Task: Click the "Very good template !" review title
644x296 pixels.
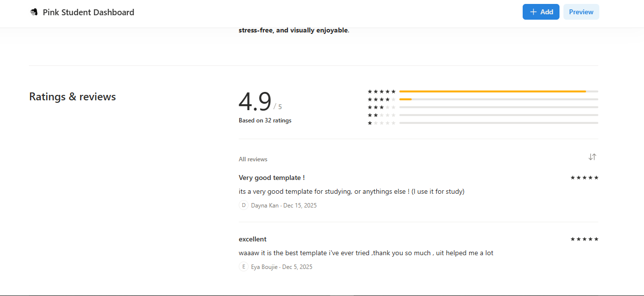Action: point(272,178)
